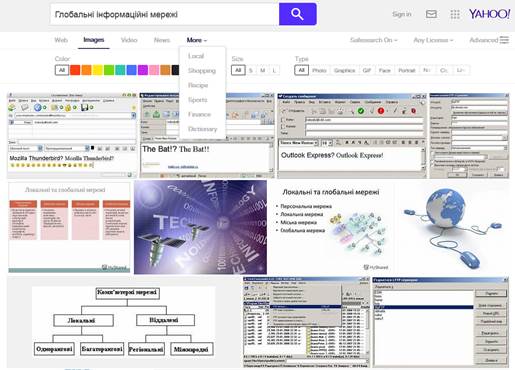Click the Sign in link
The width and height of the screenshot is (515, 370).
pos(402,14)
